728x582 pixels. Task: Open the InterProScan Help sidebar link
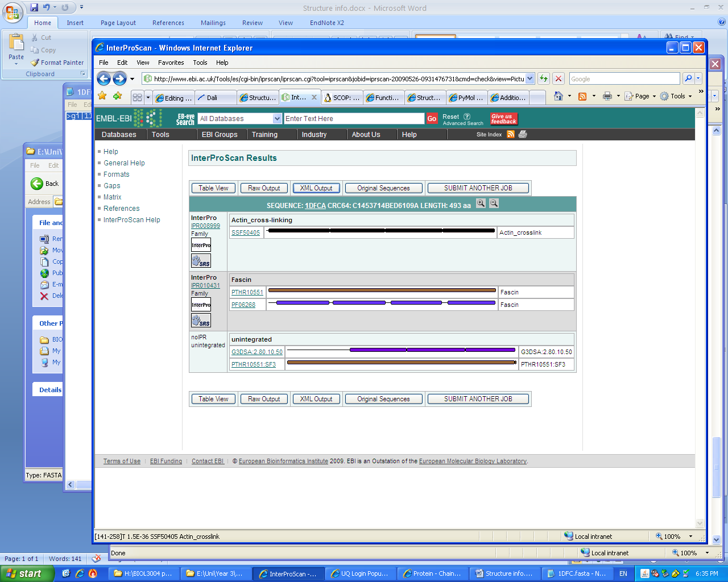click(x=132, y=220)
